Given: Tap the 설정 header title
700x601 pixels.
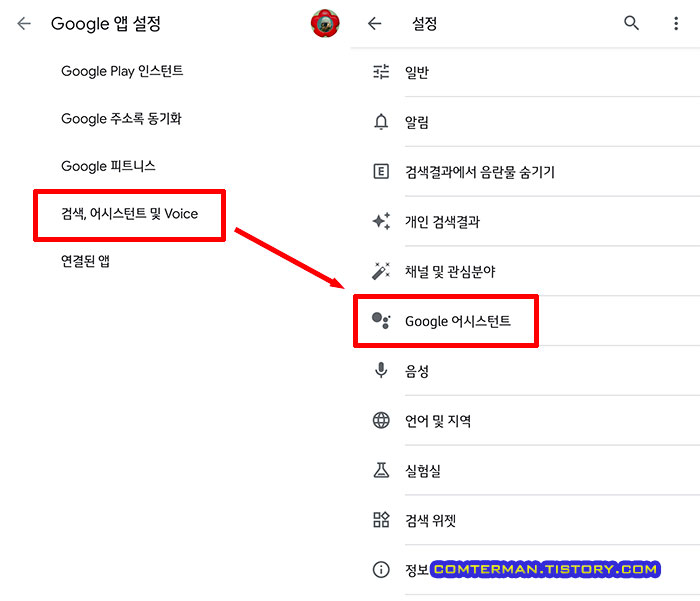Looking at the screenshot, I should [424, 23].
